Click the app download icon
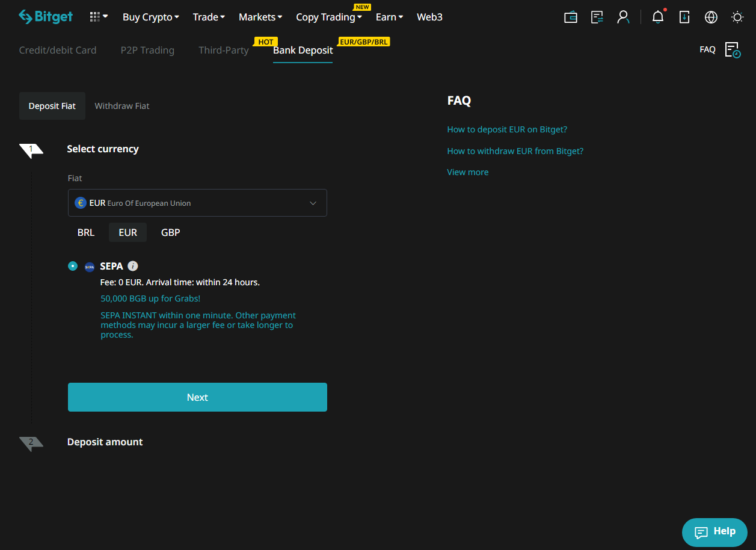756x550 pixels. pos(684,17)
